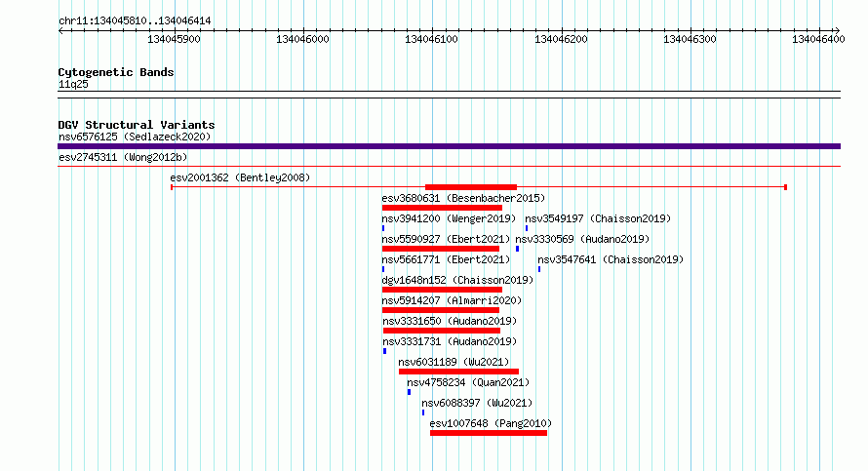This screenshot has height=471, width=868.
Task: Click the nsv6576125 (Sedlazeck2020) variant label
Action: (135, 137)
